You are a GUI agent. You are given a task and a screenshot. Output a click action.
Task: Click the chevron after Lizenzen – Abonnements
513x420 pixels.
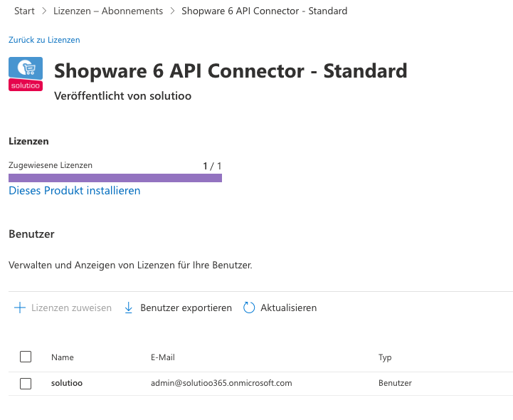[172, 11]
